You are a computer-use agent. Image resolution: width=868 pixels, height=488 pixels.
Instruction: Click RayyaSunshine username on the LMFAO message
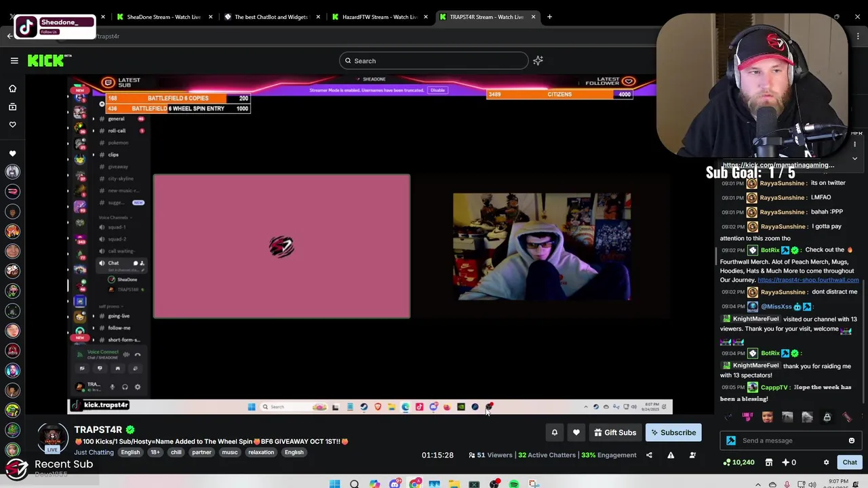click(782, 197)
